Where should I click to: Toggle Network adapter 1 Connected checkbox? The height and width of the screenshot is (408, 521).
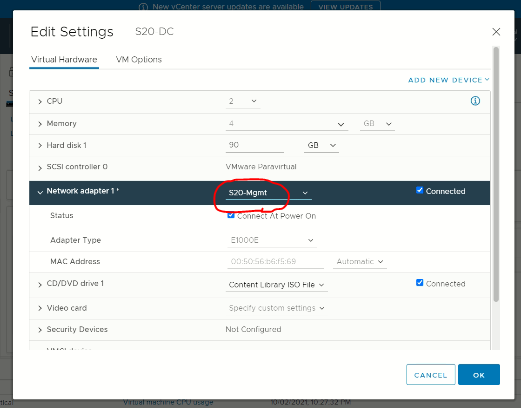coord(419,190)
